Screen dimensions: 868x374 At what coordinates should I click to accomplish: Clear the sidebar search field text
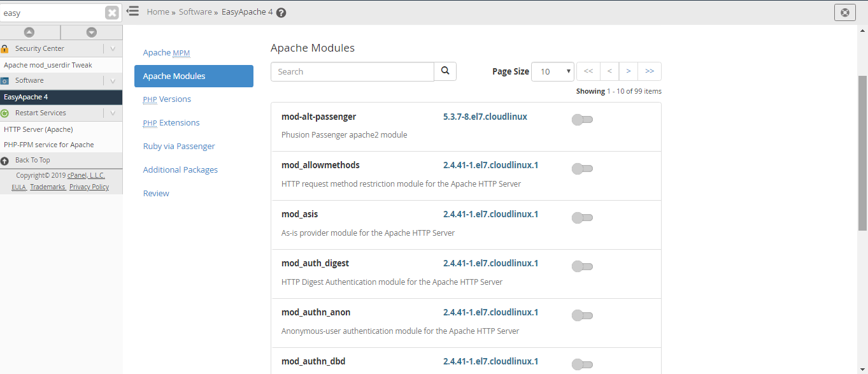(x=112, y=13)
